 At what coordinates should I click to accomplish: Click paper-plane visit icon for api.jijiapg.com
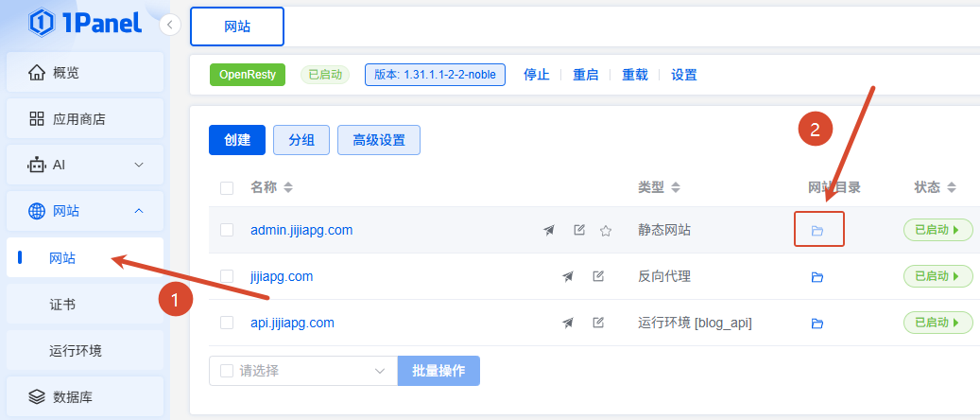(x=568, y=323)
